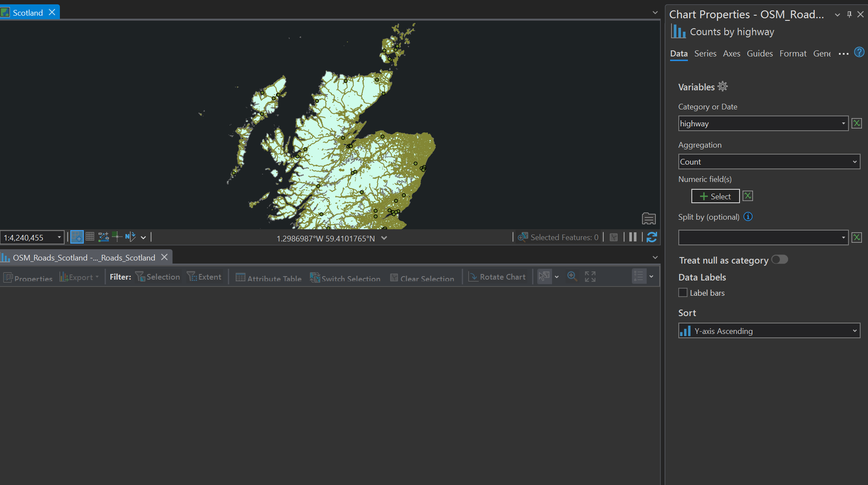Toggle the snapping icon in map status bar
Viewport: 868px width, 485px height.
[x=77, y=237]
